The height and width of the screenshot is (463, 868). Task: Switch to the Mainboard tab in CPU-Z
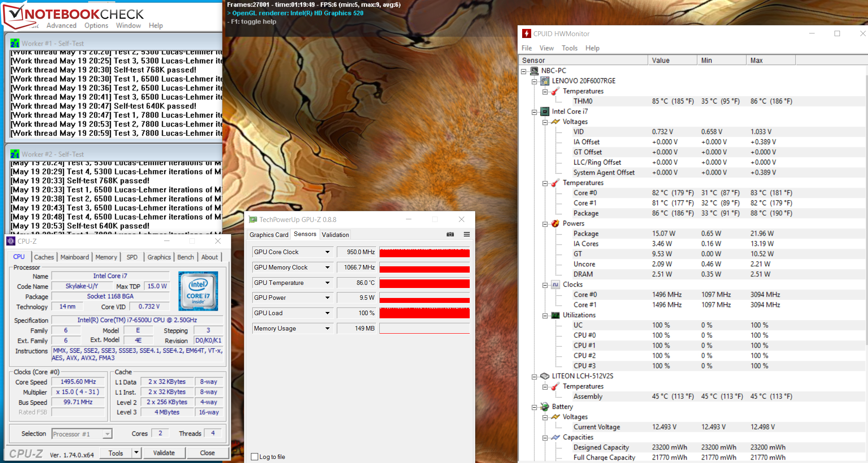point(75,257)
